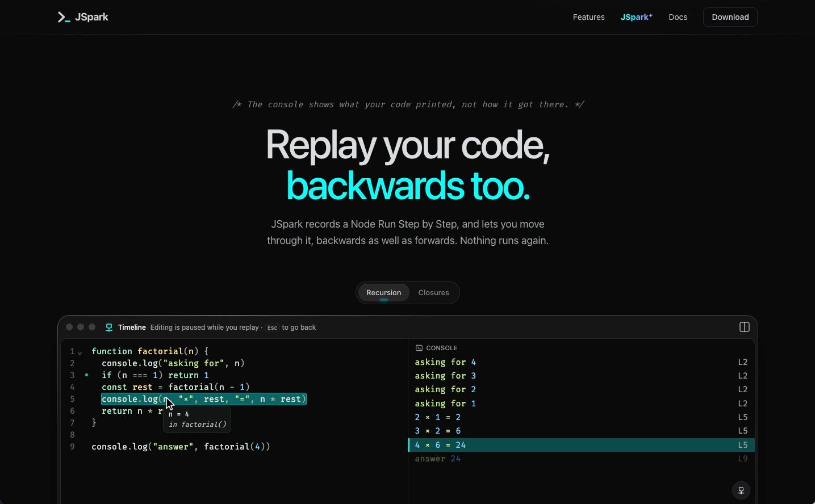815x504 pixels.
Task: Click the Timeline label in header
Action: point(132,327)
